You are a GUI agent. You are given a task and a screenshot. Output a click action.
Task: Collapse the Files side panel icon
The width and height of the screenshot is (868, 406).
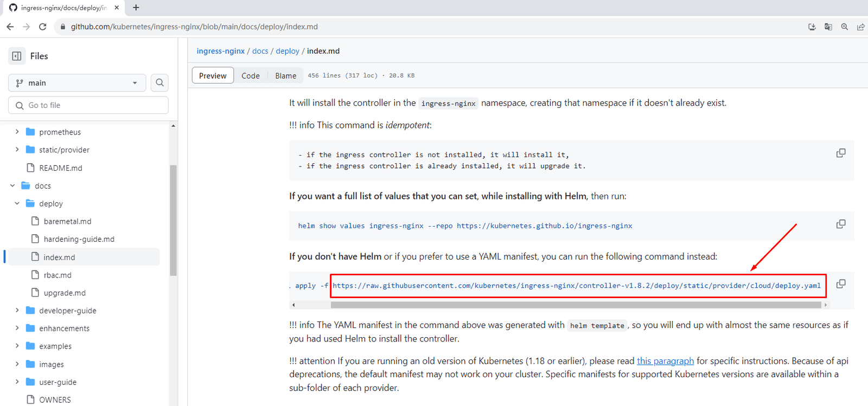click(x=17, y=56)
